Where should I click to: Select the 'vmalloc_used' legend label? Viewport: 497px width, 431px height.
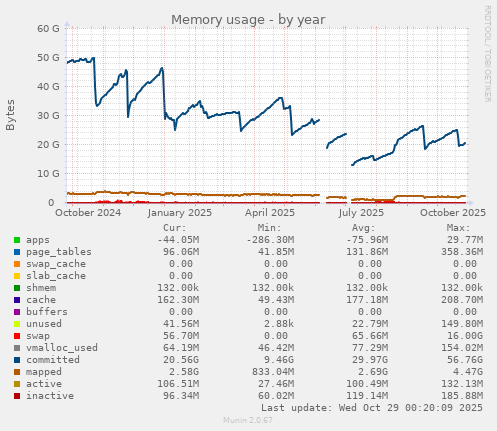[x=62, y=348]
